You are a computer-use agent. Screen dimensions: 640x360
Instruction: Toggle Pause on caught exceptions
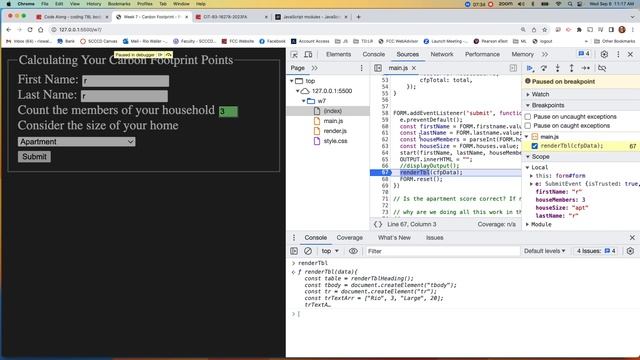click(528, 126)
